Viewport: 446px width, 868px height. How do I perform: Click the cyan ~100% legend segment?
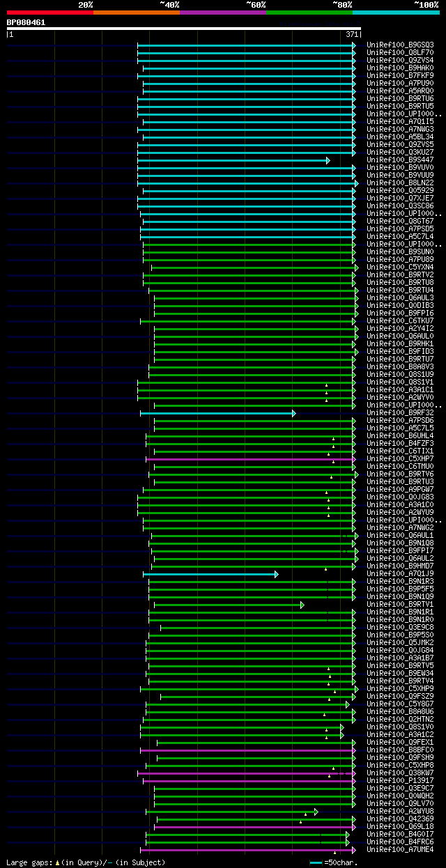pos(396,12)
